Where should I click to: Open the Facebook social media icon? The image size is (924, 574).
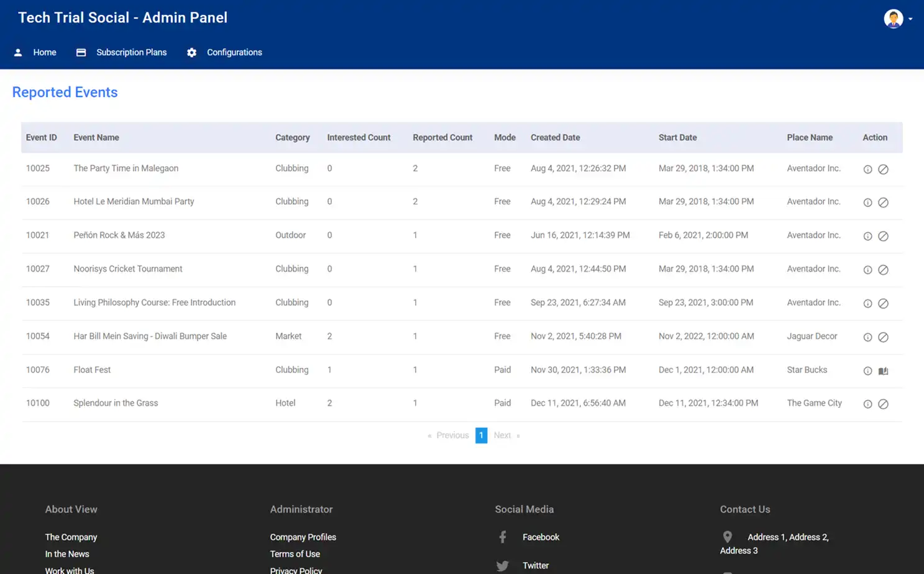(503, 537)
